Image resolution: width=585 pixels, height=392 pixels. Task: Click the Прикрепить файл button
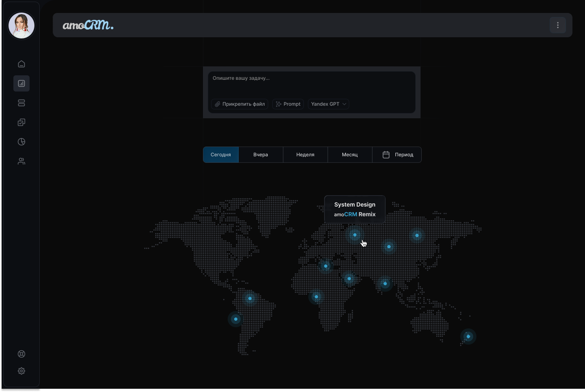(239, 104)
